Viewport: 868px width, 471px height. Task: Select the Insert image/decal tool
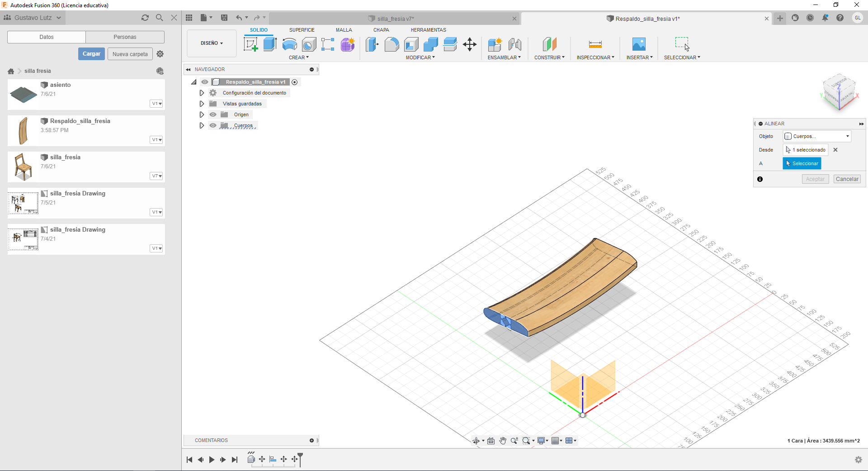point(639,44)
